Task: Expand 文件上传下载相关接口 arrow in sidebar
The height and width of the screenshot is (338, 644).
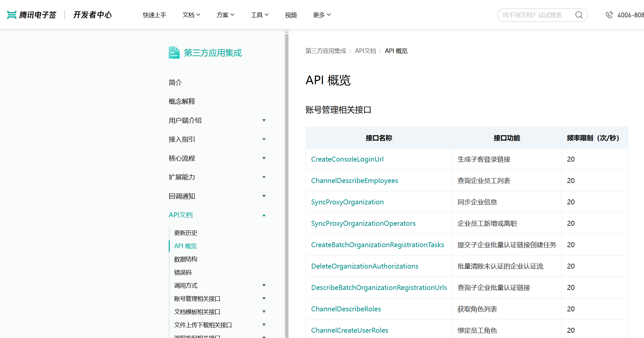Action: pyautogui.click(x=264, y=325)
